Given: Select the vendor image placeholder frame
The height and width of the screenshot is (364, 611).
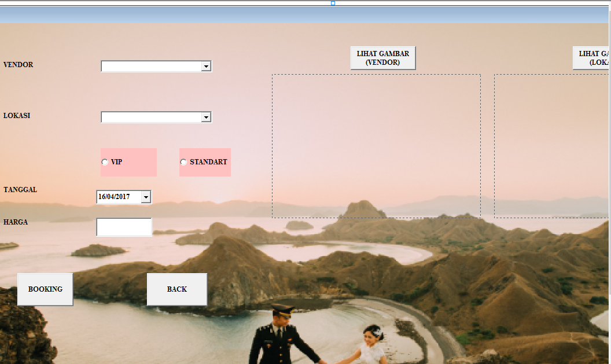Looking at the screenshot, I should [x=376, y=146].
